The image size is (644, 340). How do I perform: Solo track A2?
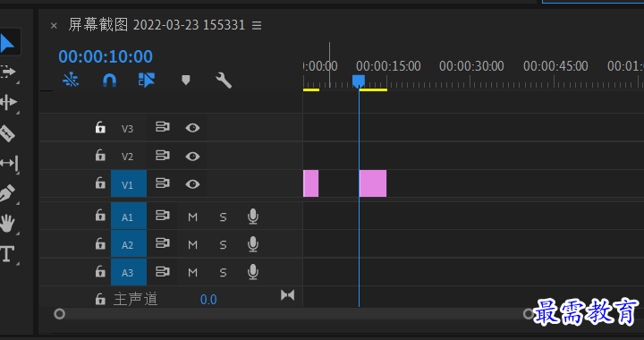coord(223,245)
